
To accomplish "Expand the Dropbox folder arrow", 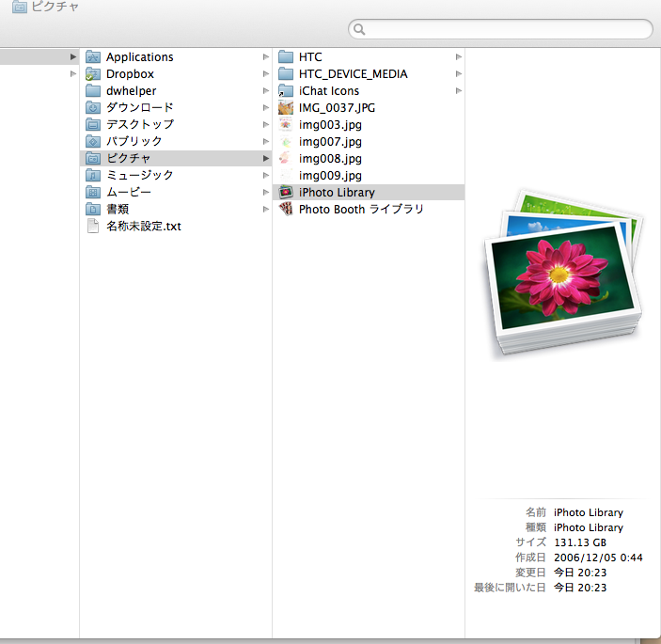I will (x=265, y=73).
